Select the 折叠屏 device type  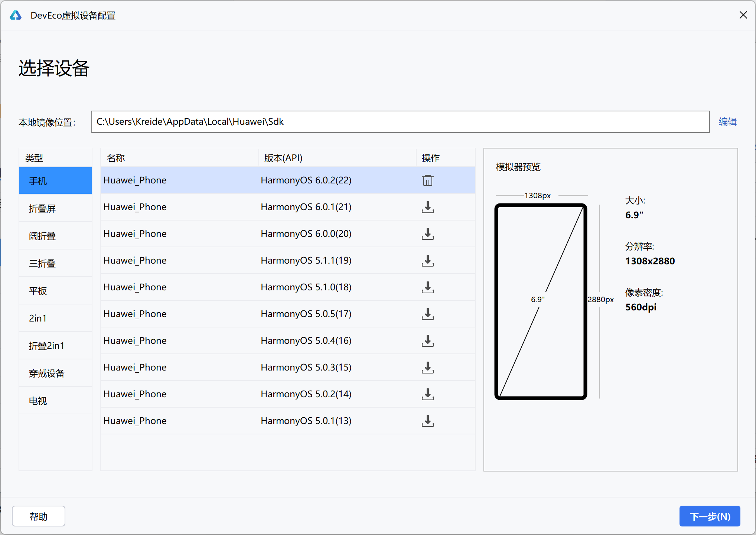pos(55,208)
